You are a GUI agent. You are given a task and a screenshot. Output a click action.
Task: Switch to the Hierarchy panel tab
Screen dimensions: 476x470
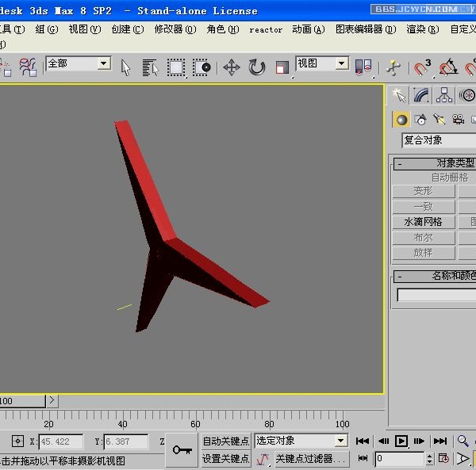tap(444, 95)
